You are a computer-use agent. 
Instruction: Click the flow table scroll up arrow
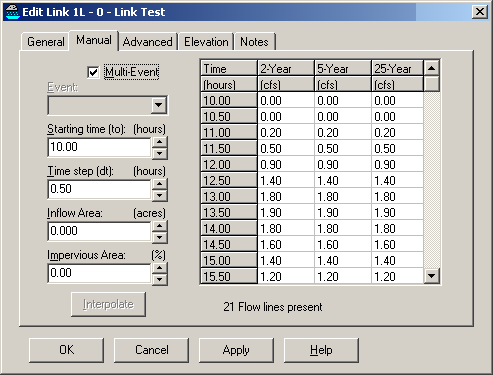coord(432,68)
